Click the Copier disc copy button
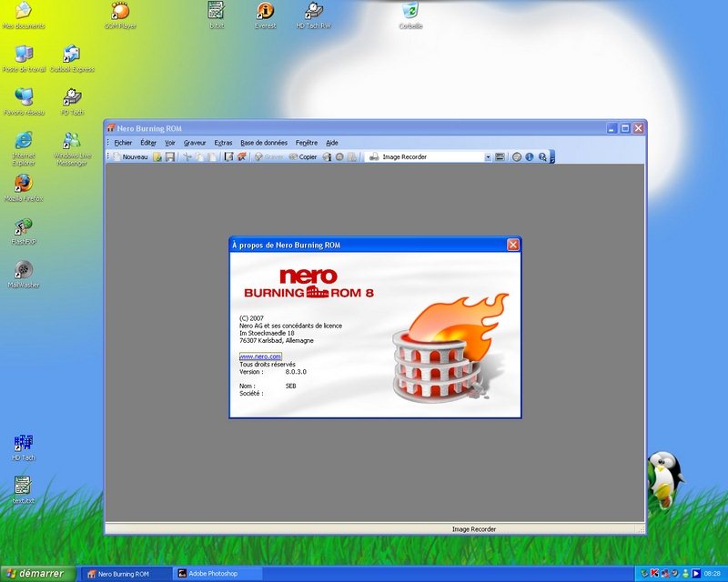 coord(303,157)
